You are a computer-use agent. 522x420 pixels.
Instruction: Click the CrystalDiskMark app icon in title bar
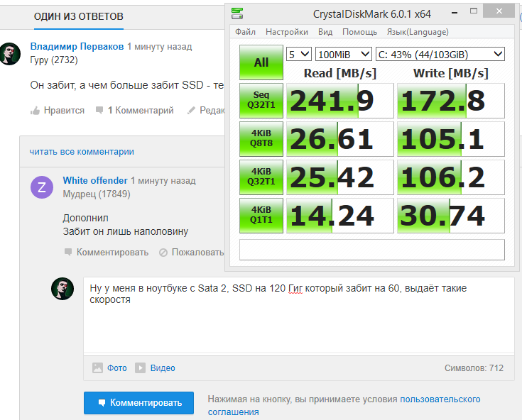pyautogui.click(x=237, y=13)
